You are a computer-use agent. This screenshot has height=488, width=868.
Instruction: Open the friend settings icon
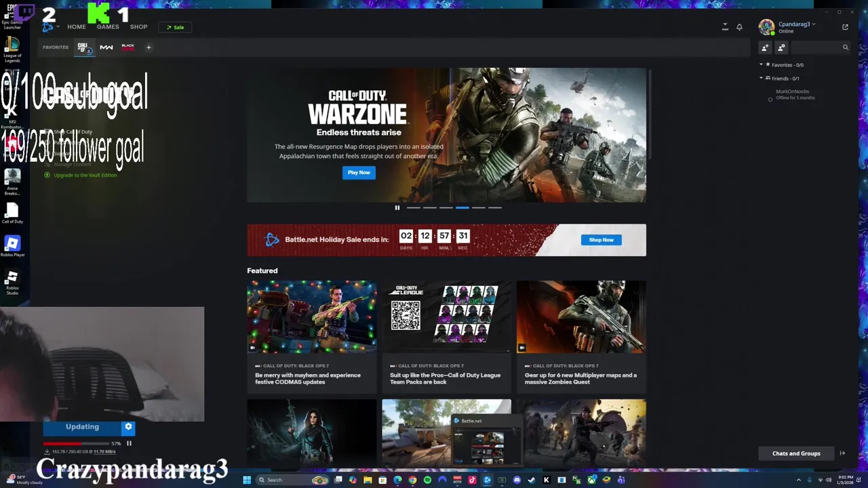tap(781, 47)
